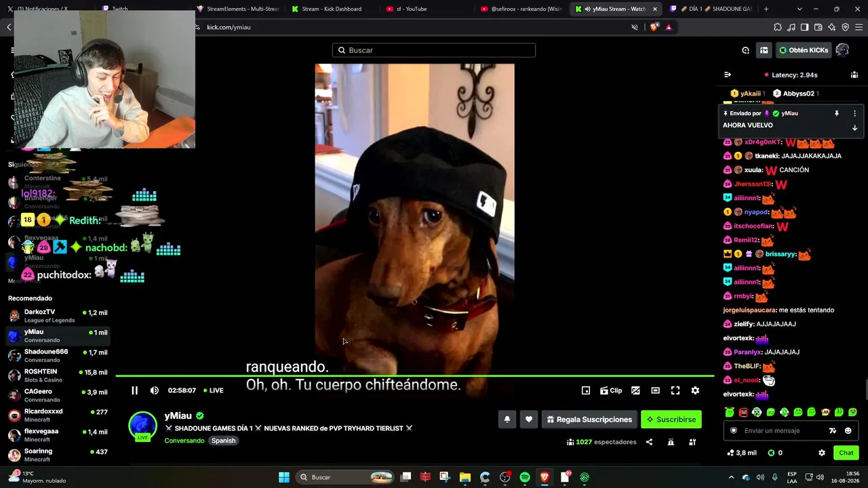
Task: Open profile avatar menu
Action: coord(842,50)
